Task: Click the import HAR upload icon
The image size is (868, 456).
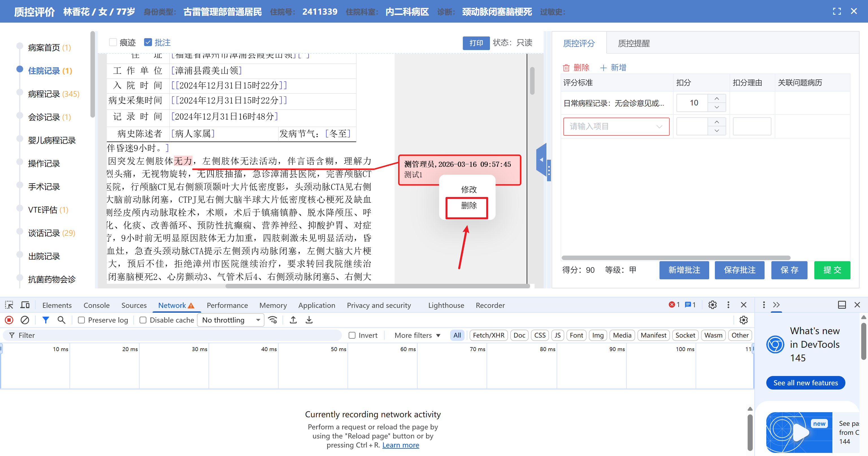Action: 293,320
